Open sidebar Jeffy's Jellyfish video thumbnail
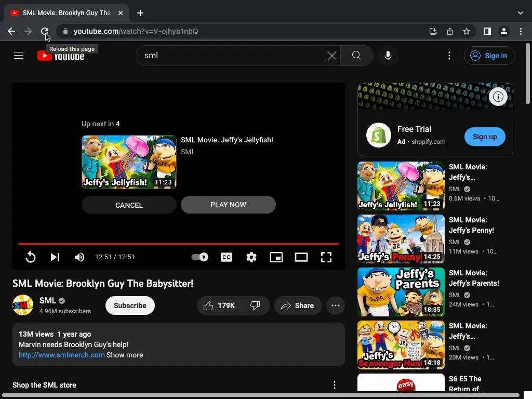This screenshot has height=399, width=532. [x=401, y=186]
